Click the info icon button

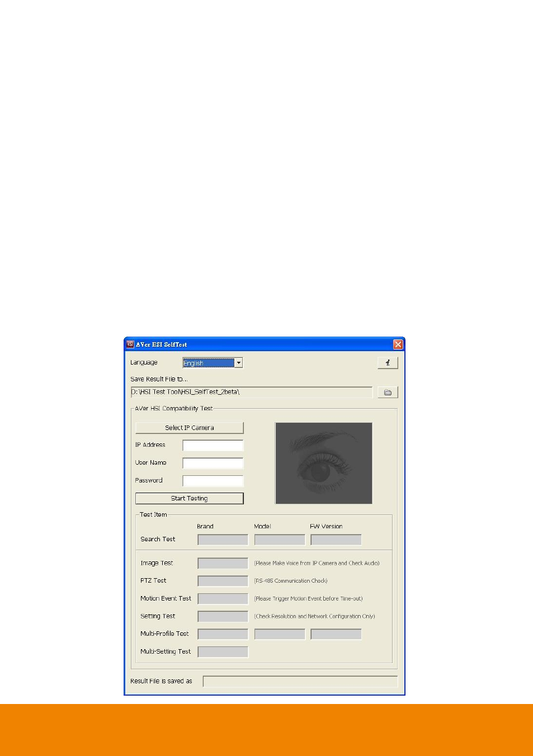click(388, 363)
